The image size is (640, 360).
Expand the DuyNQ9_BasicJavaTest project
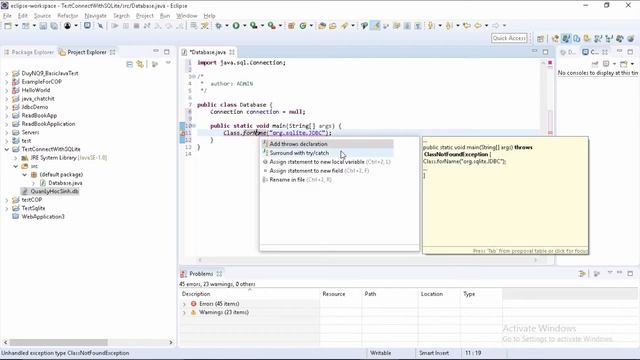pyautogui.click(x=7, y=73)
